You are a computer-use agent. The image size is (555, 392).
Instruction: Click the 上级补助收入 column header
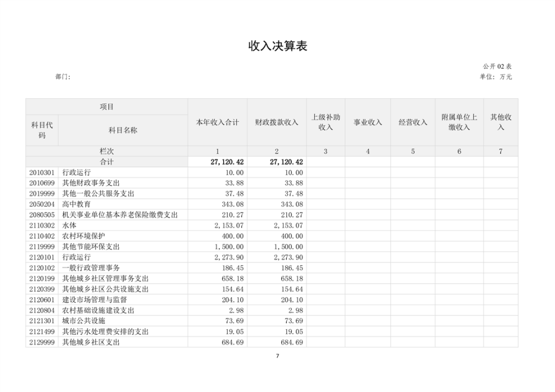(x=325, y=122)
